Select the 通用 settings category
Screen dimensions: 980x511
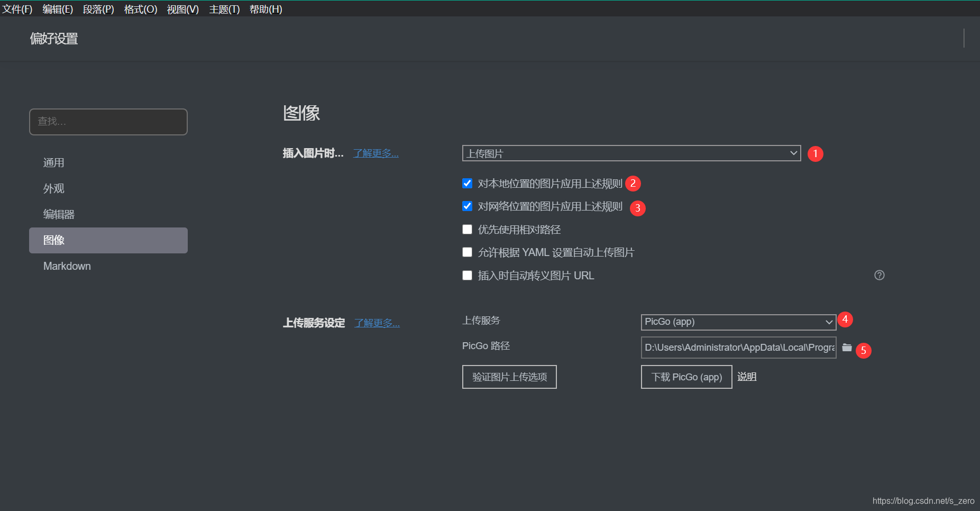[108, 162]
